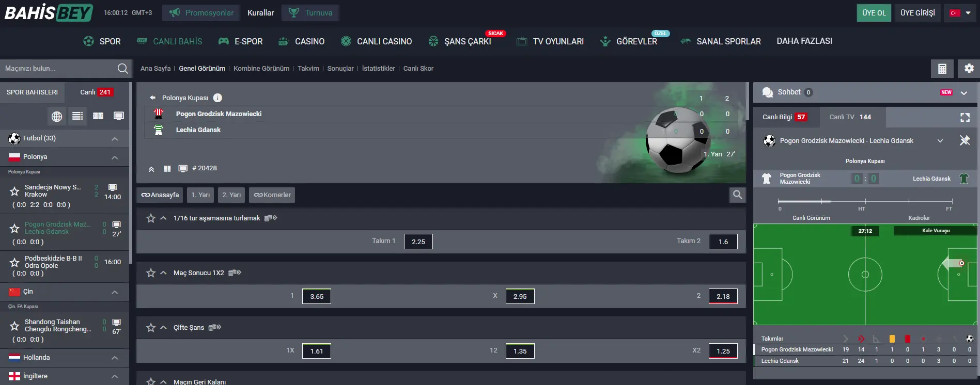This screenshot has width=980, height=385.
Task: Click the live stream monitor icon near #20428
Action: pyautogui.click(x=183, y=169)
